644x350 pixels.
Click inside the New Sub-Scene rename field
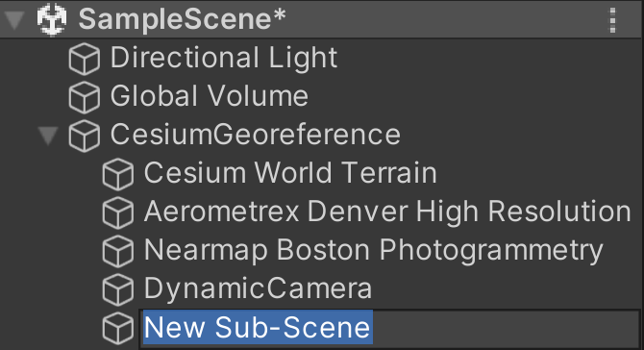[389, 328]
